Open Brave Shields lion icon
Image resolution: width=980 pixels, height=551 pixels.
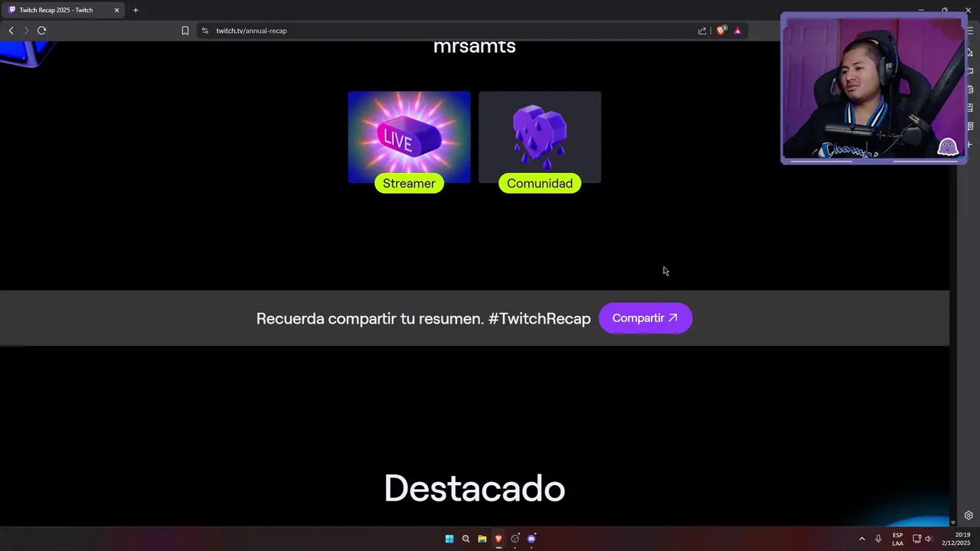point(720,31)
